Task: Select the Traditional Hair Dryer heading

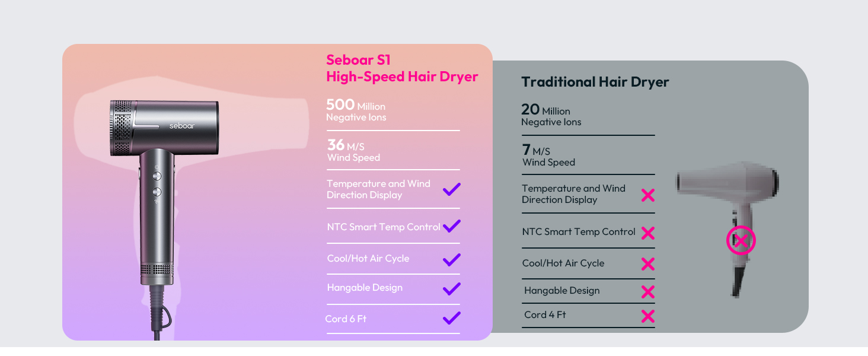Action: (595, 82)
